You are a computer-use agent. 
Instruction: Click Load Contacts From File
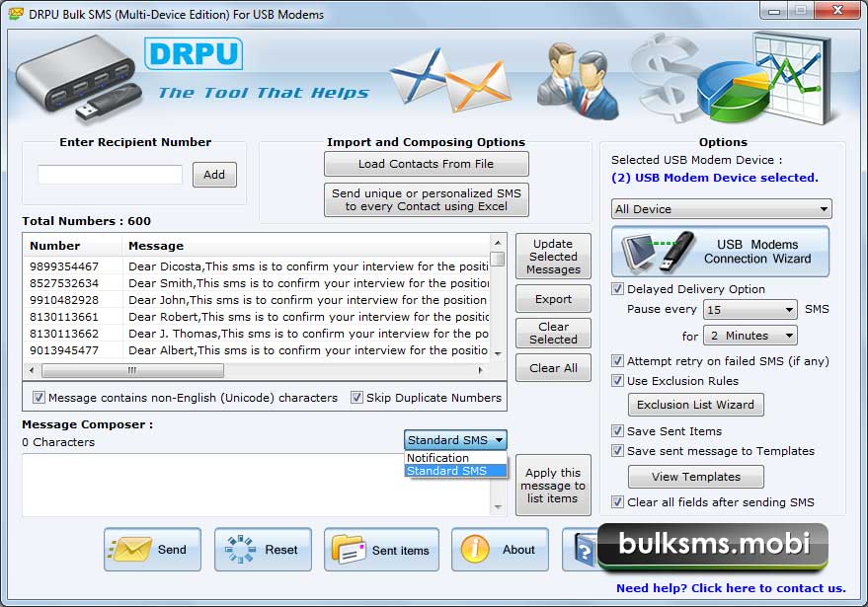click(x=427, y=164)
